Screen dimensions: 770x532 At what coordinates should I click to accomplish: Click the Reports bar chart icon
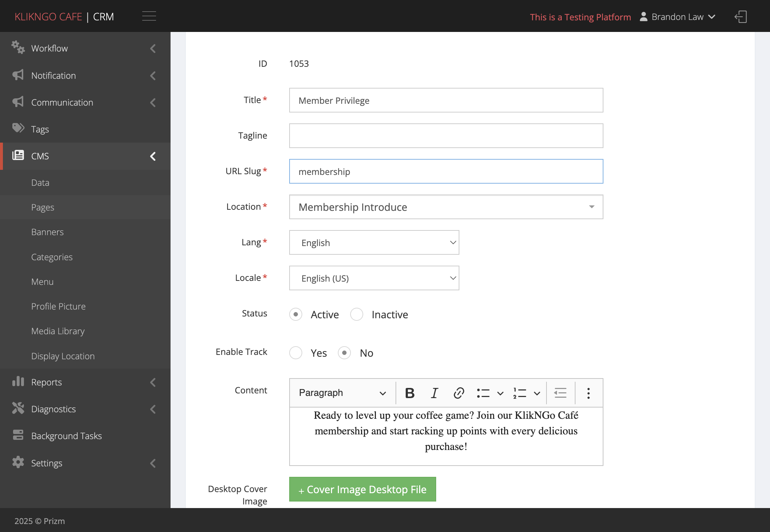point(18,381)
